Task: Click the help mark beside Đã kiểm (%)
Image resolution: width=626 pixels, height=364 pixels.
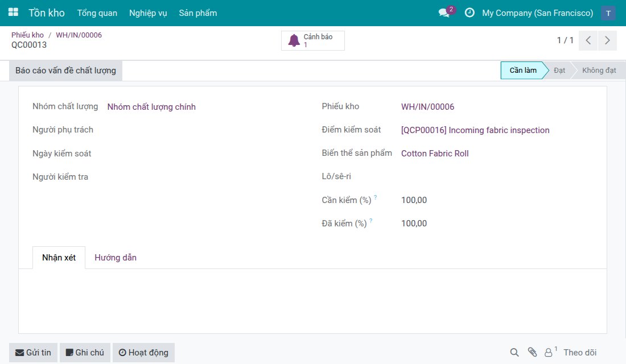Action: tap(370, 220)
